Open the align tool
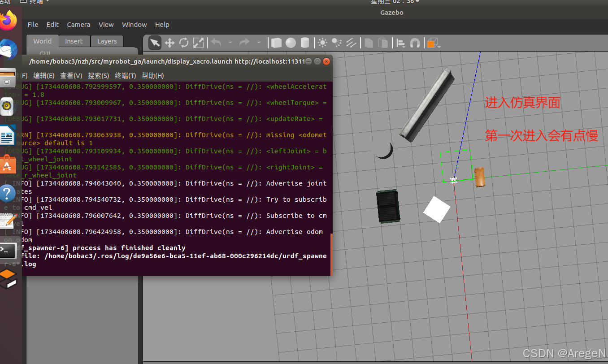The height and width of the screenshot is (364, 608). pos(401,43)
